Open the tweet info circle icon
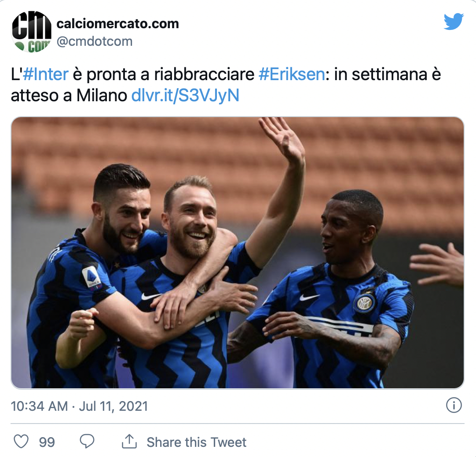 (x=454, y=405)
